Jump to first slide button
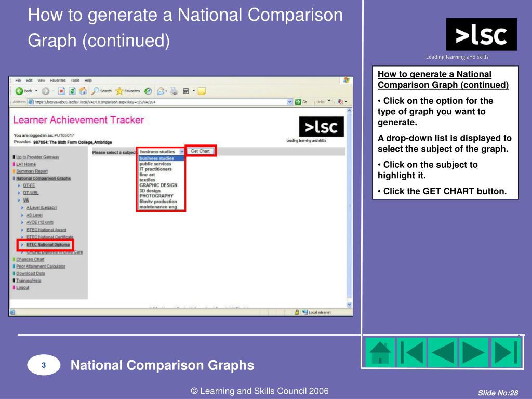Viewport: 532px width, 399px height. (x=411, y=353)
